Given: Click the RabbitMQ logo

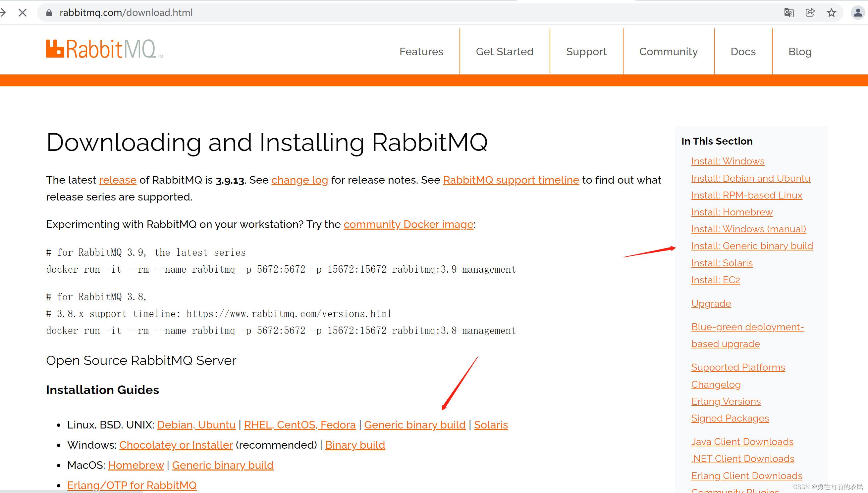Looking at the screenshot, I should tap(104, 49).
